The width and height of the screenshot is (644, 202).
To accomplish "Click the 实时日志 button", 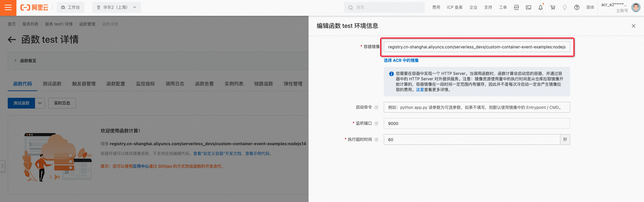I will 62,103.
